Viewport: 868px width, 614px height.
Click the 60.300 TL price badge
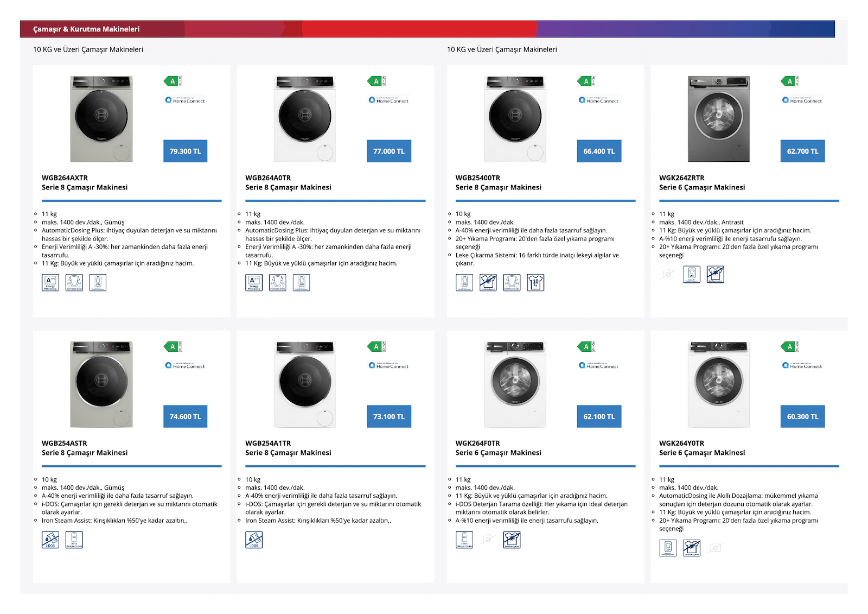tap(803, 416)
